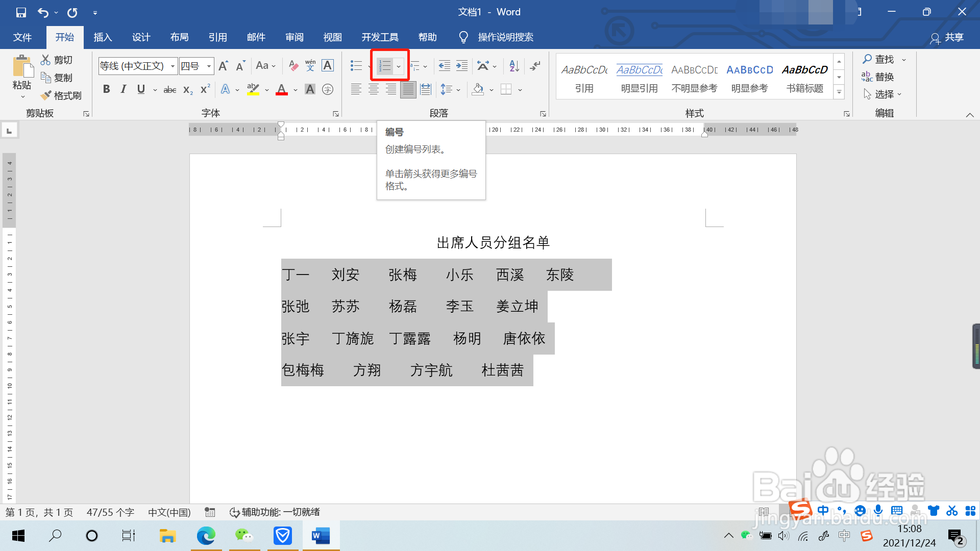Viewport: 980px width, 551px height.
Task: Click the increase indent icon
Action: pos(462,66)
